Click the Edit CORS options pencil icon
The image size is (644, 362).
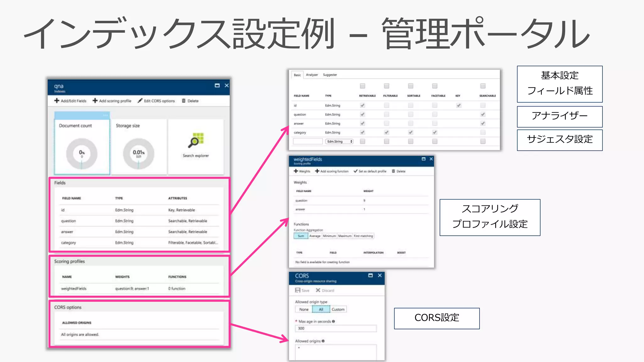140,101
